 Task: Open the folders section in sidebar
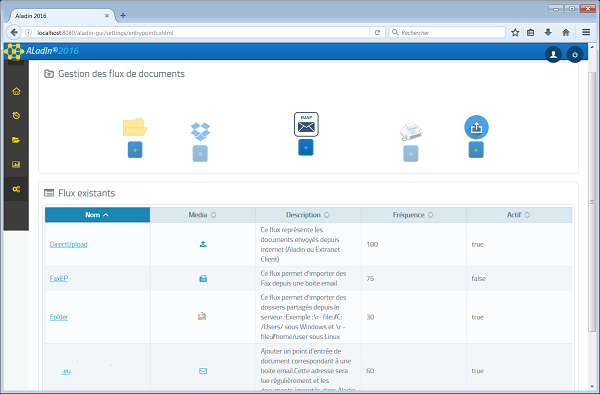pyautogui.click(x=16, y=140)
